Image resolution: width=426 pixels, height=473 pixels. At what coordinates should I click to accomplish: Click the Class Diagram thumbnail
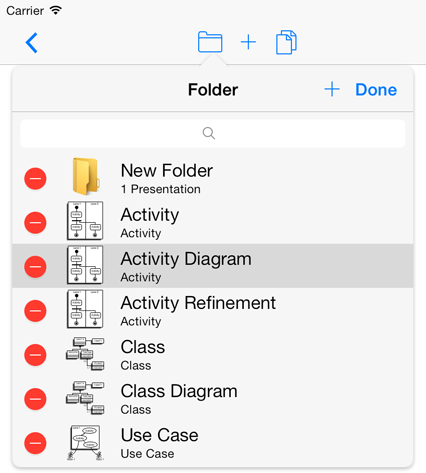(x=85, y=398)
